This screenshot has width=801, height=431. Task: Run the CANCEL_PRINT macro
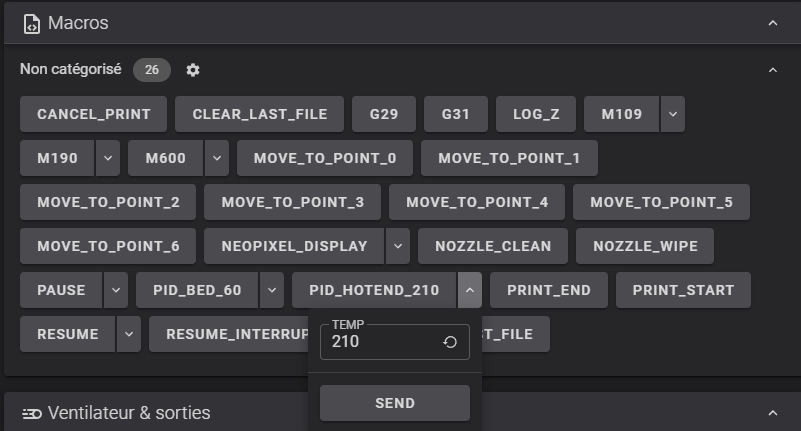pyautogui.click(x=94, y=114)
